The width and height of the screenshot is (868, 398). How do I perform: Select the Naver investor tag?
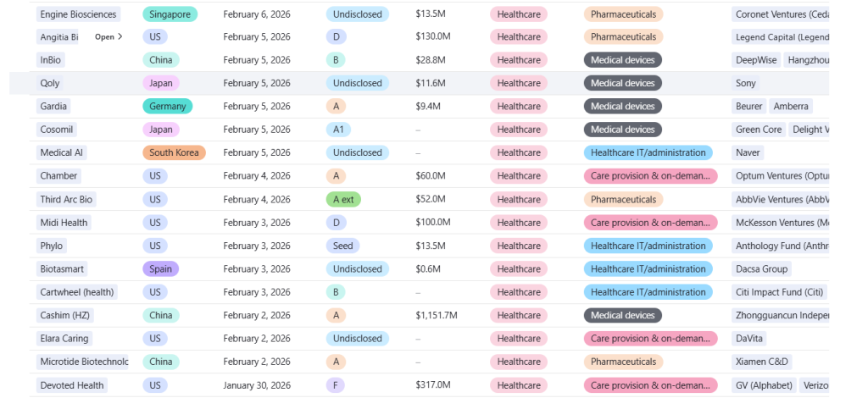(748, 153)
